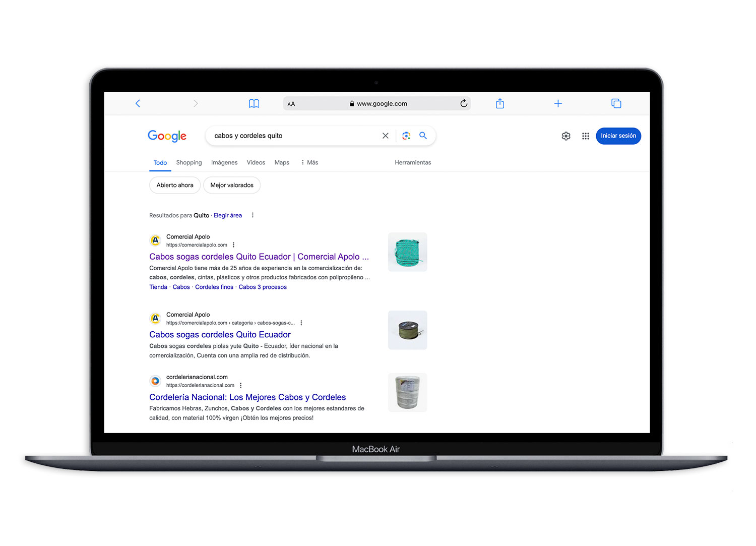The width and height of the screenshot is (756, 546).
Task: Click the magnifying glass search icon
Action: (423, 136)
